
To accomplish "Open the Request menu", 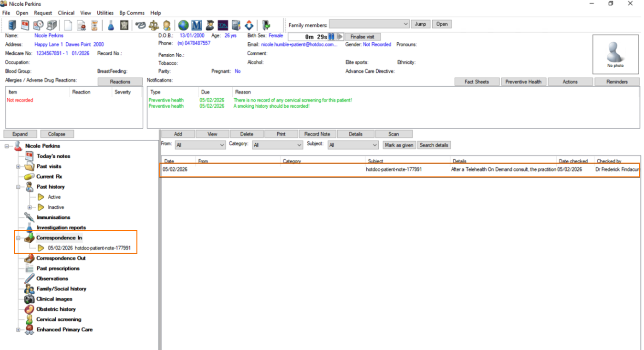I will pos(43,13).
